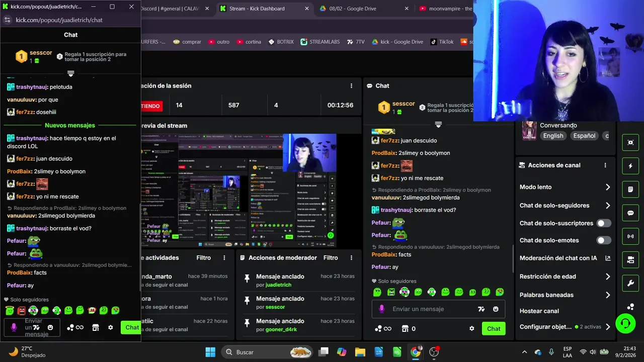This screenshot has height=362, width=644.
Task: Open Filtro dropdown in Acciones de moderador
Action: point(331,257)
